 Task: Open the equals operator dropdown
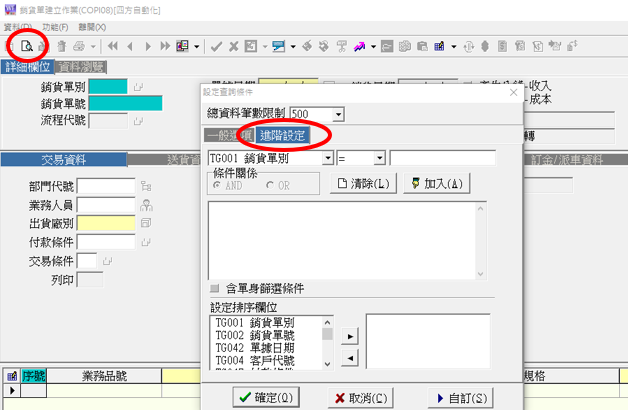[379, 158]
